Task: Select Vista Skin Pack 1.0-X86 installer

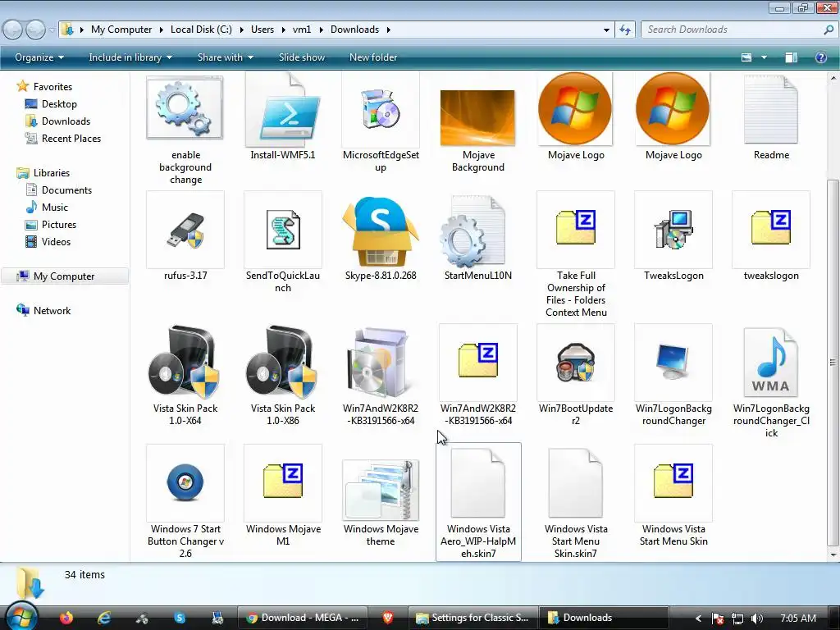Action: (283, 363)
